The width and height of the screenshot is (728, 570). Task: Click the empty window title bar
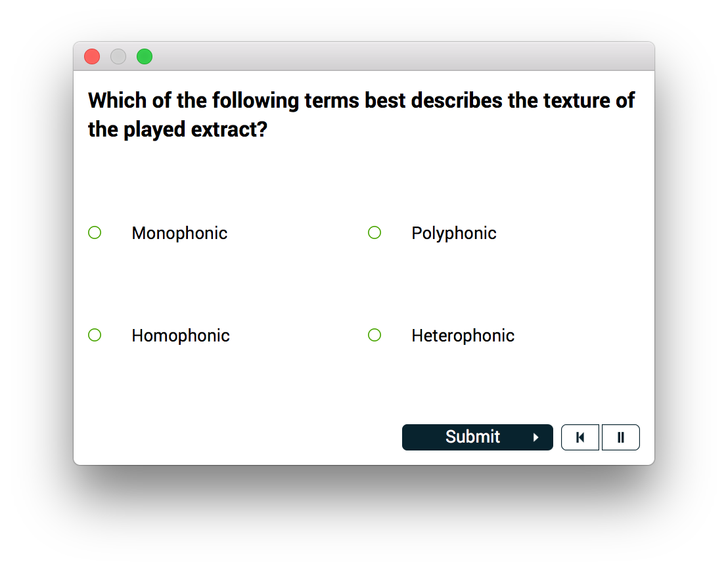coord(394,56)
